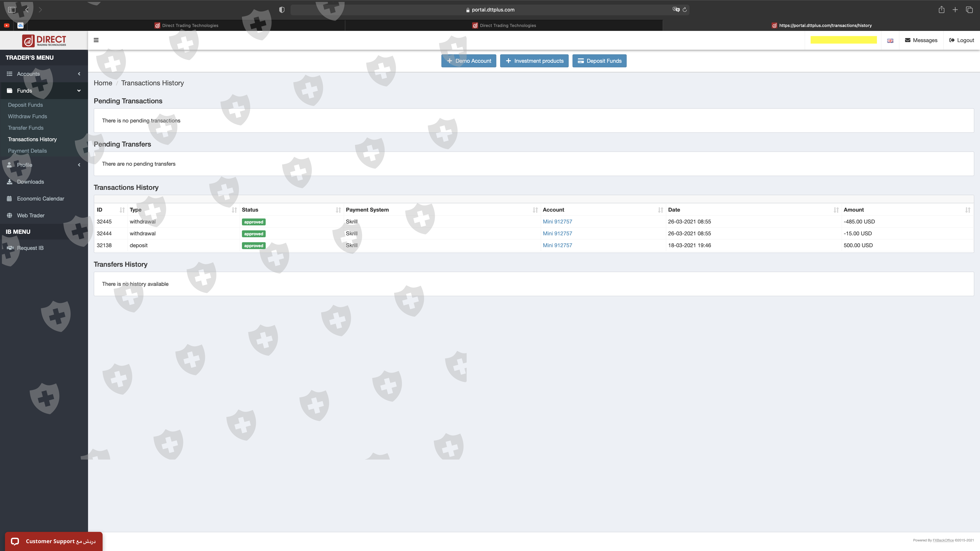Viewport: 980px width, 551px height.
Task: Open Mini 912757 account link in first row
Action: point(557,222)
